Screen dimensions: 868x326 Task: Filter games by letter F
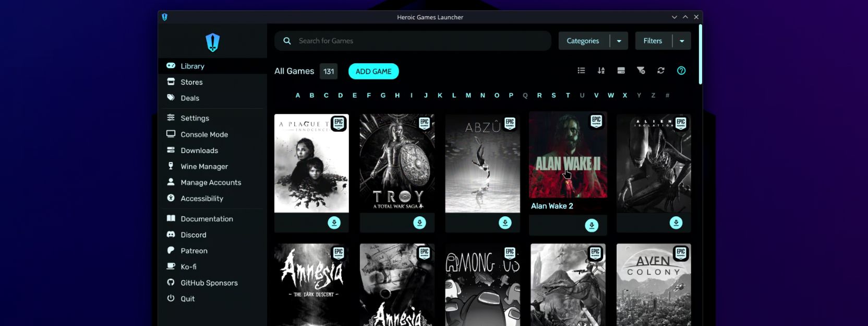369,95
